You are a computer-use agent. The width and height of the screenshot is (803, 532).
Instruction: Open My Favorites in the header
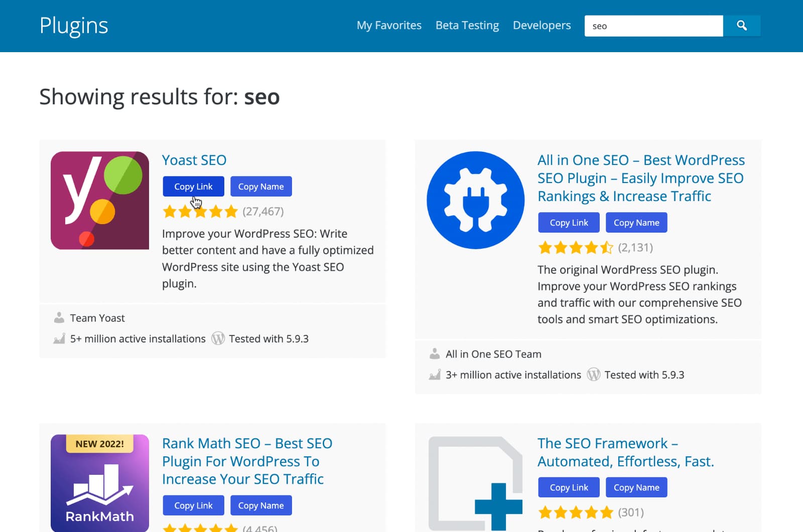389,26
